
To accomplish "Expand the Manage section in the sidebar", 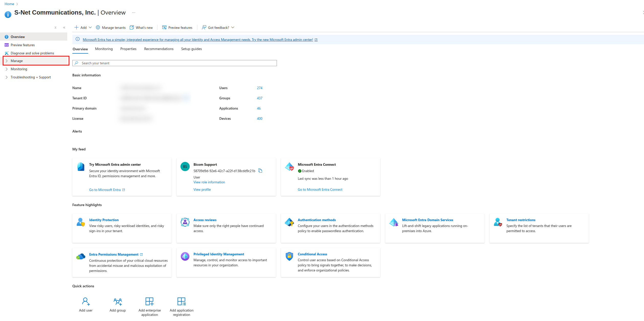I will [17, 61].
